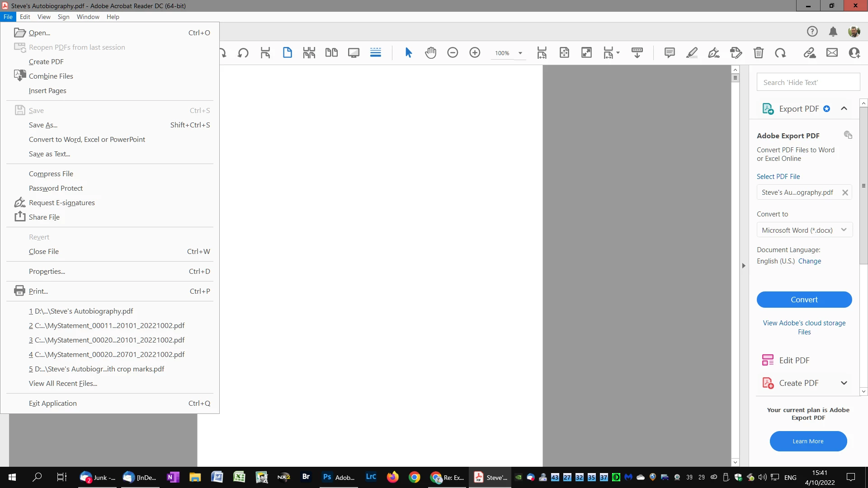Click the Delete trash can icon
The height and width of the screenshot is (488, 868).
pyautogui.click(x=759, y=53)
